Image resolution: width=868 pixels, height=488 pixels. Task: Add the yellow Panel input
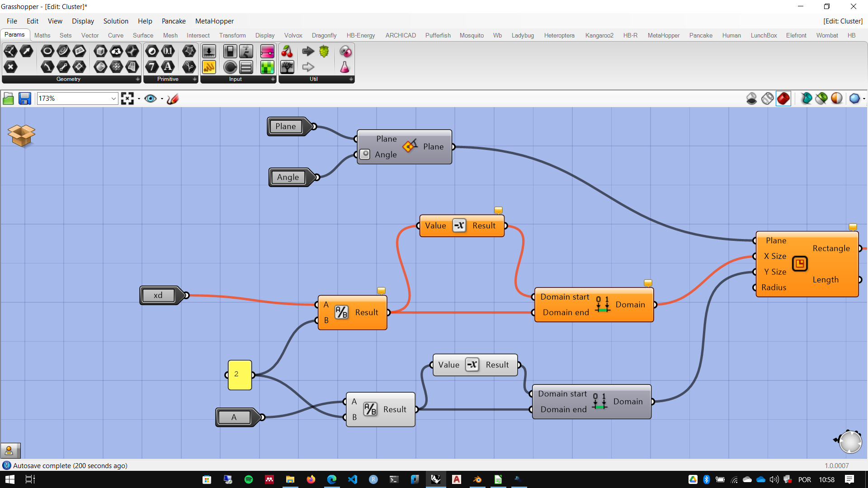click(209, 67)
